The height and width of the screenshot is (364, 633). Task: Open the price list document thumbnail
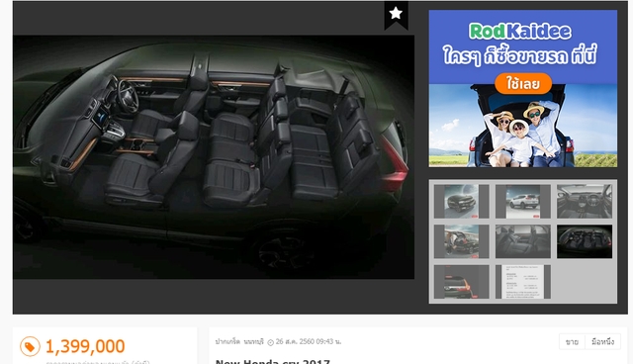(x=523, y=282)
